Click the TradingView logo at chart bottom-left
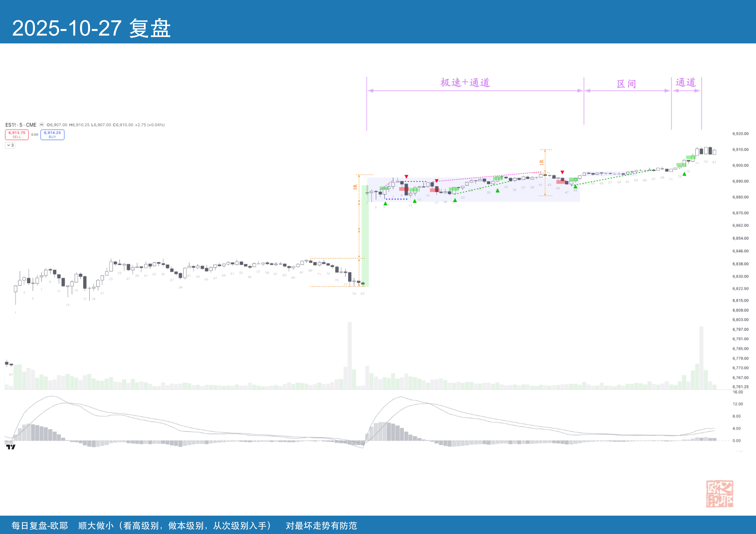The image size is (756, 534). click(x=11, y=447)
